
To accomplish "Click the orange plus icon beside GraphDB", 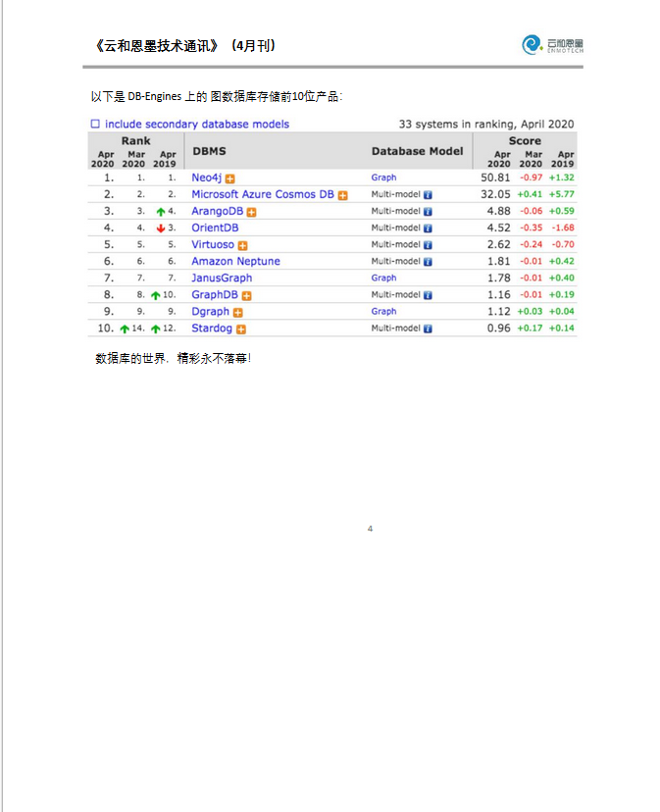I will tap(246, 296).
